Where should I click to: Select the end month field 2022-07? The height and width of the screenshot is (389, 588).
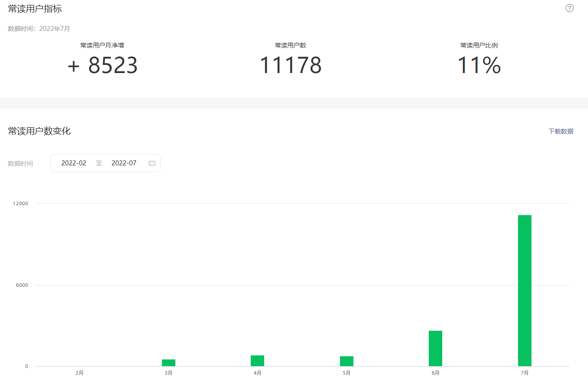pos(124,163)
